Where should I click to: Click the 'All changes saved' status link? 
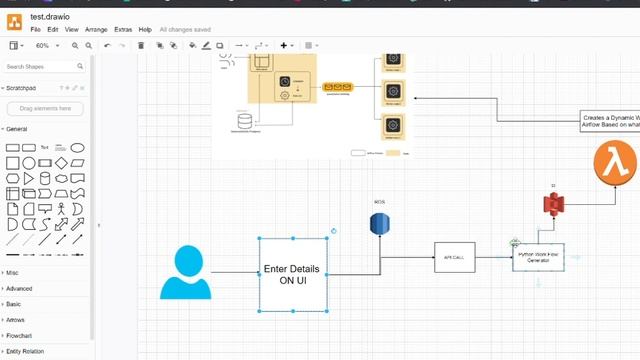[185, 29]
